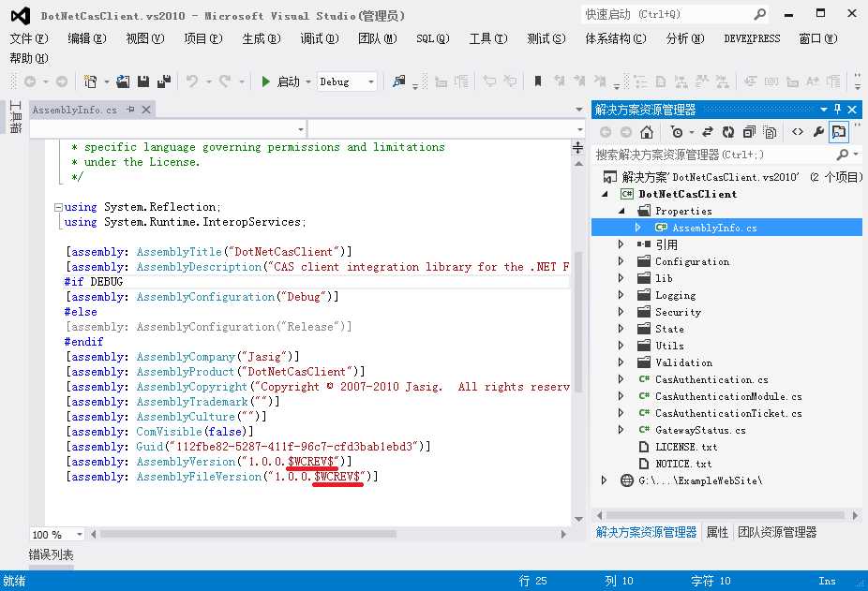Open document tab list dropdown arrow
This screenshot has width=868, height=591.
[x=579, y=110]
